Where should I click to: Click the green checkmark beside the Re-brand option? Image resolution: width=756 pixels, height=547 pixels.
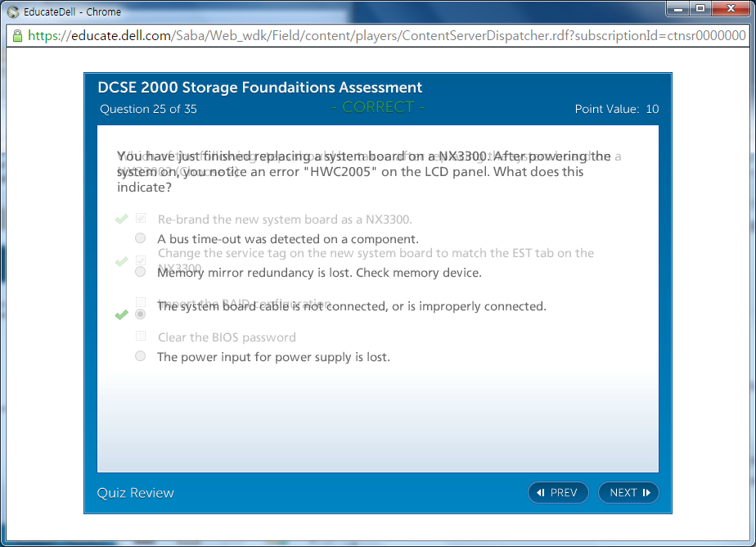tap(122, 219)
